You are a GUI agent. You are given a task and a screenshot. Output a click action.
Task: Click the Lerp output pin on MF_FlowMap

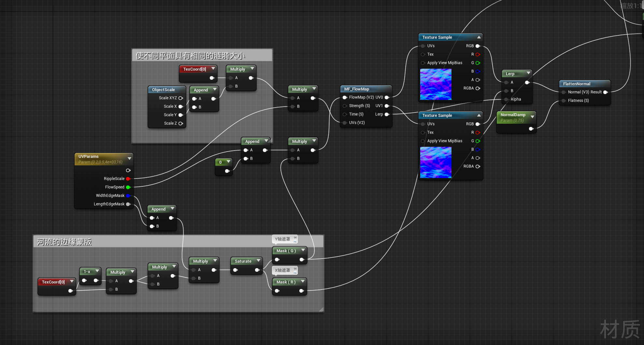(387, 114)
